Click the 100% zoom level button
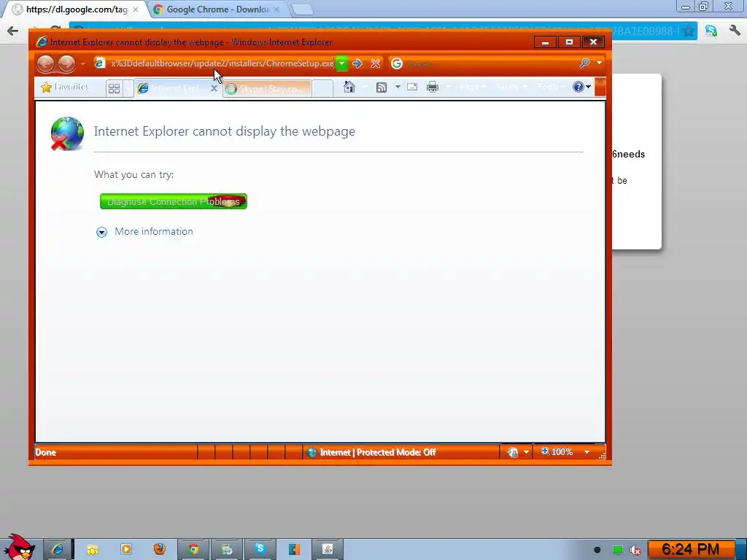This screenshot has height=560, width=747. (x=557, y=452)
